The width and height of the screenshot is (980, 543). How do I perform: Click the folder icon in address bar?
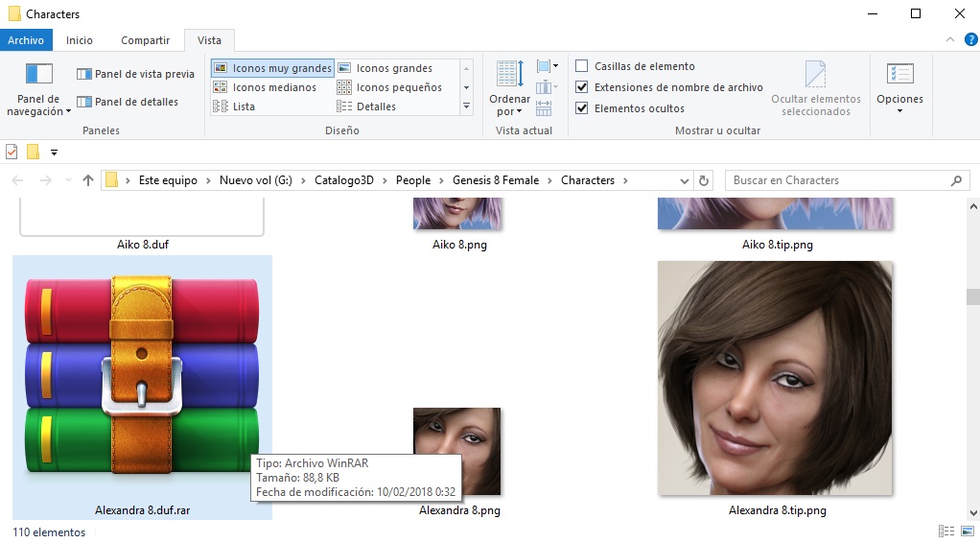(111, 180)
